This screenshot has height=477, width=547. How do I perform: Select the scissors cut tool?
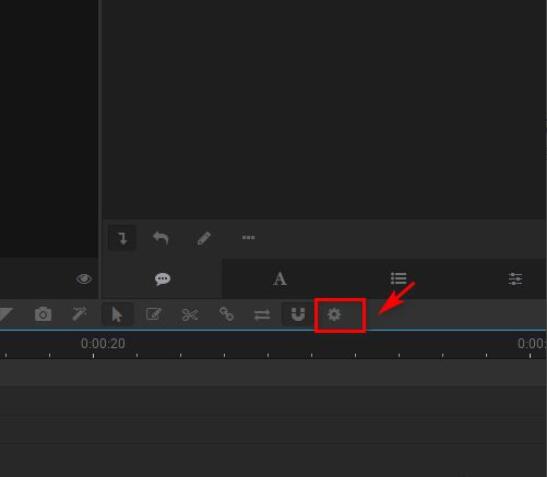click(x=190, y=314)
